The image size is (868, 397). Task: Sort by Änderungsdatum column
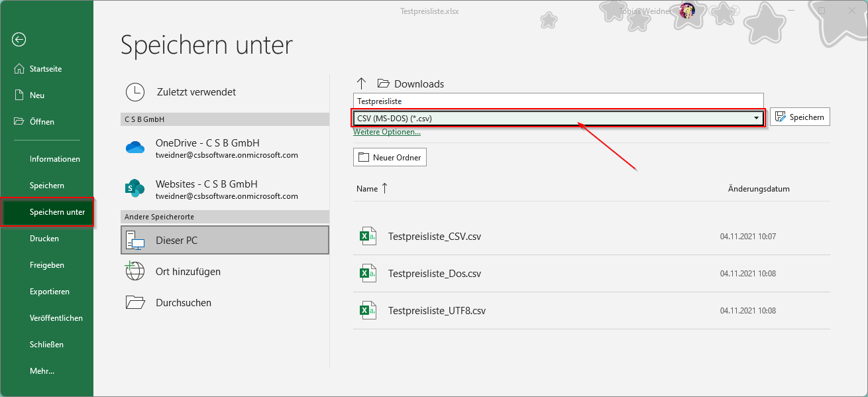pos(759,189)
